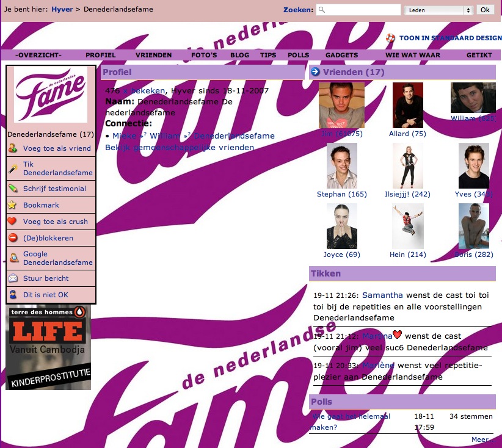The image size is (502, 448).
Task: Click the Tik Denederlandsefame link
Action: (x=57, y=168)
